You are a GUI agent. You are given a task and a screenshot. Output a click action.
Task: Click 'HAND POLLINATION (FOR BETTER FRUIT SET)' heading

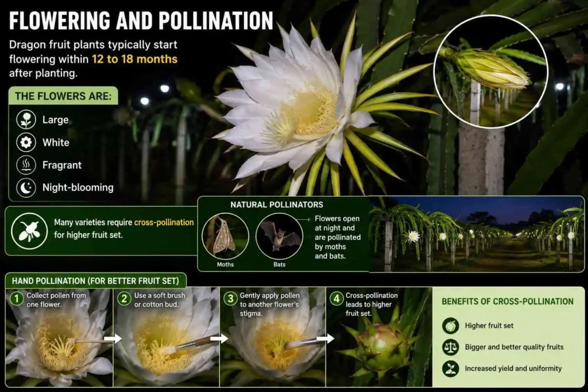pyautogui.click(x=96, y=281)
